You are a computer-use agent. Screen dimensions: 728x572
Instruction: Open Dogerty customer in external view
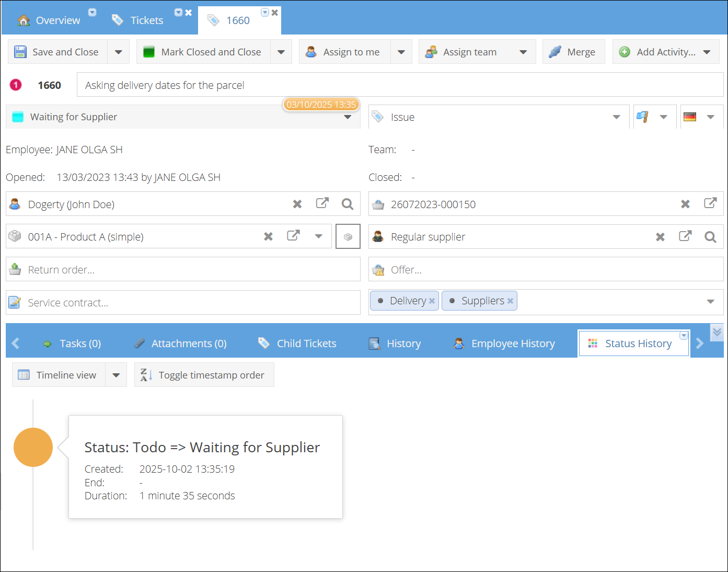322,204
